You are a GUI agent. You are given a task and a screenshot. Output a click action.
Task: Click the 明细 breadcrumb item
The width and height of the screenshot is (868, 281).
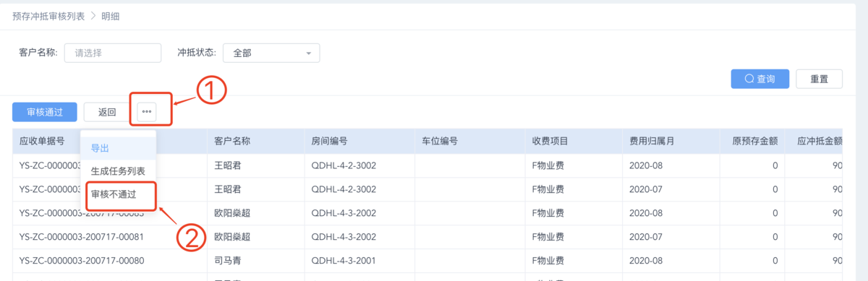click(x=111, y=15)
